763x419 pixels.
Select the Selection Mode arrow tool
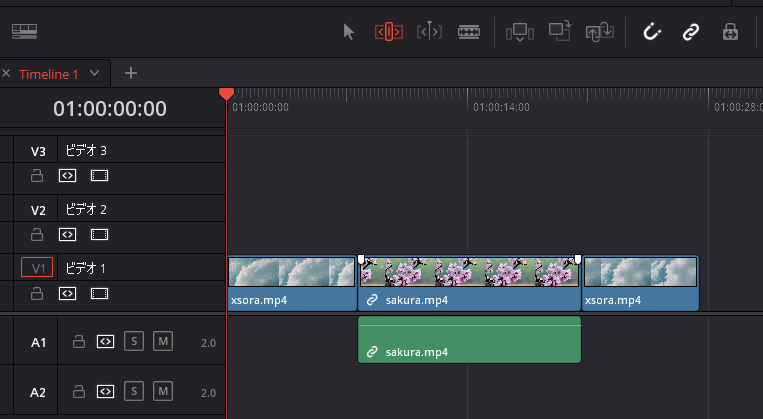tap(348, 32)
